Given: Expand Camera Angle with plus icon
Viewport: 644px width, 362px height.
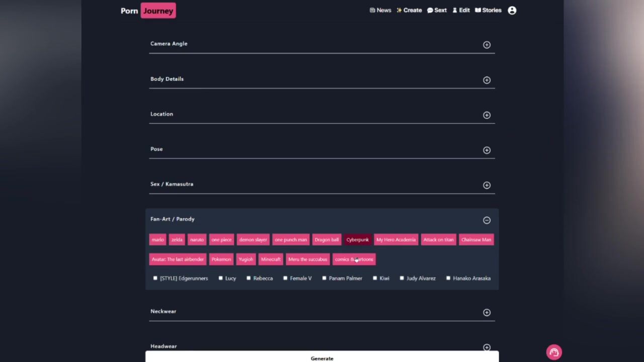Looking at the screenshot, I should tap(487, 45).
